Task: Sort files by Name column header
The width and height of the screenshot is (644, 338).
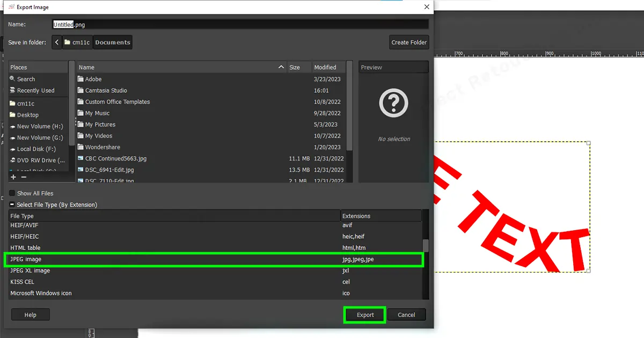Action: tap(177, 68)
